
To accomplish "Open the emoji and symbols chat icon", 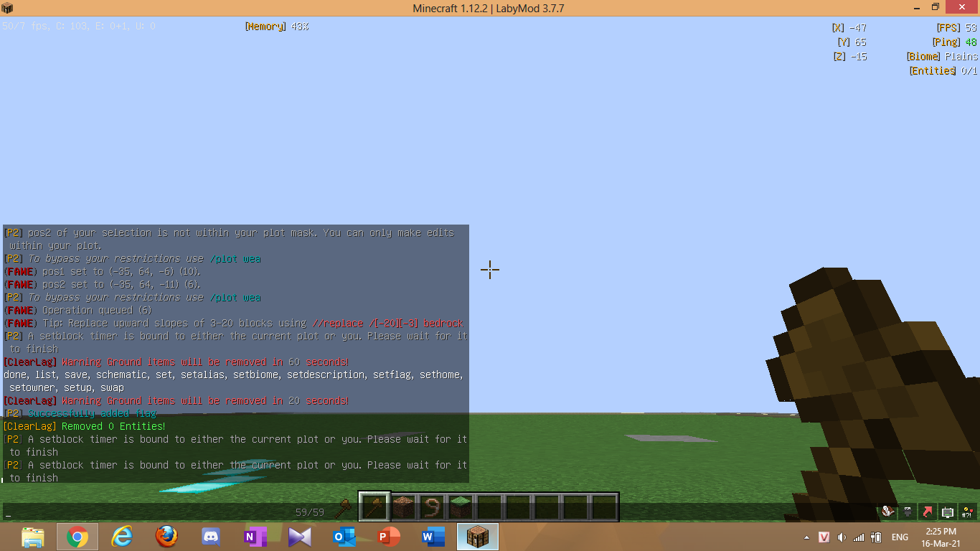I will coord(968,512).
